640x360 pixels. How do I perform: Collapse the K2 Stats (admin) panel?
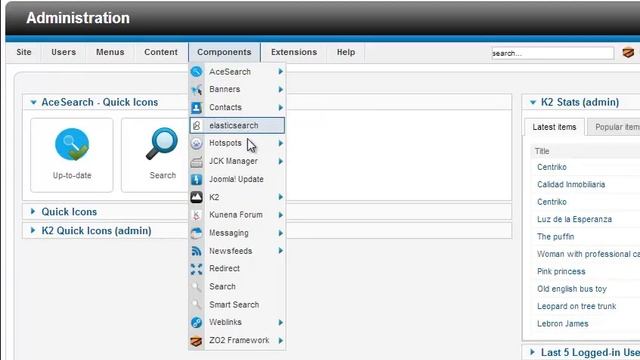pos(533,102)
